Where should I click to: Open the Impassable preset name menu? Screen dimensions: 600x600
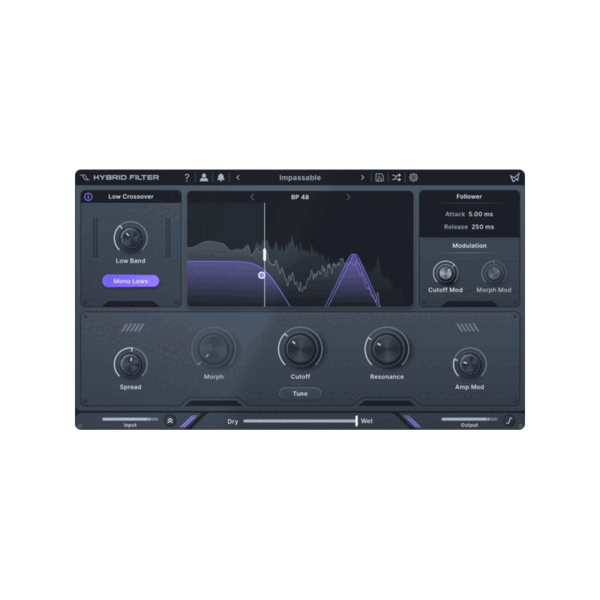(x=300, y=178)
